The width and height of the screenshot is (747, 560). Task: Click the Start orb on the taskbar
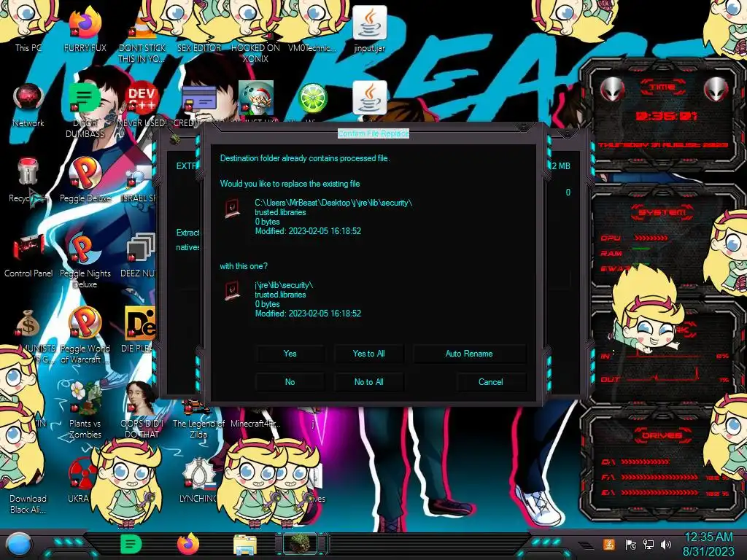tap(19, 545)
